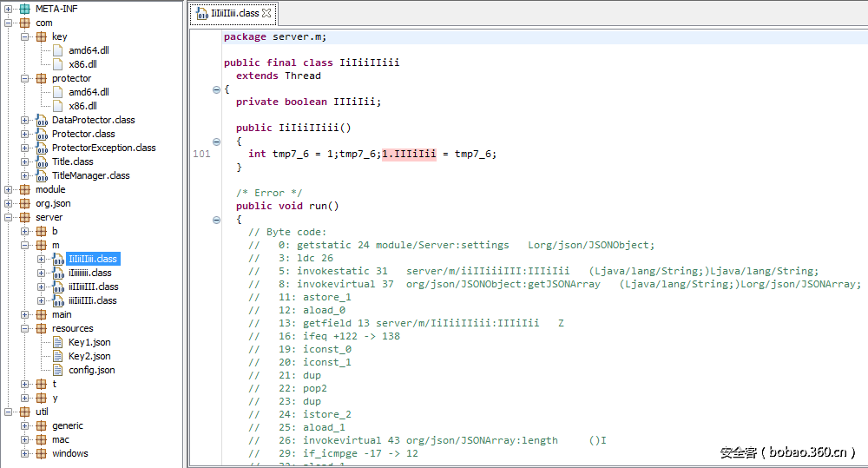Click the Thread superclass link in code
The image size is (868, 468).
pos(303,76)
